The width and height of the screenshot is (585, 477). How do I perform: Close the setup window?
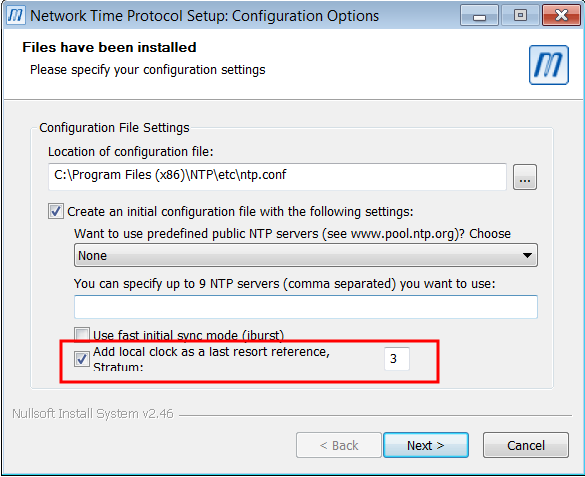[561, 15]
